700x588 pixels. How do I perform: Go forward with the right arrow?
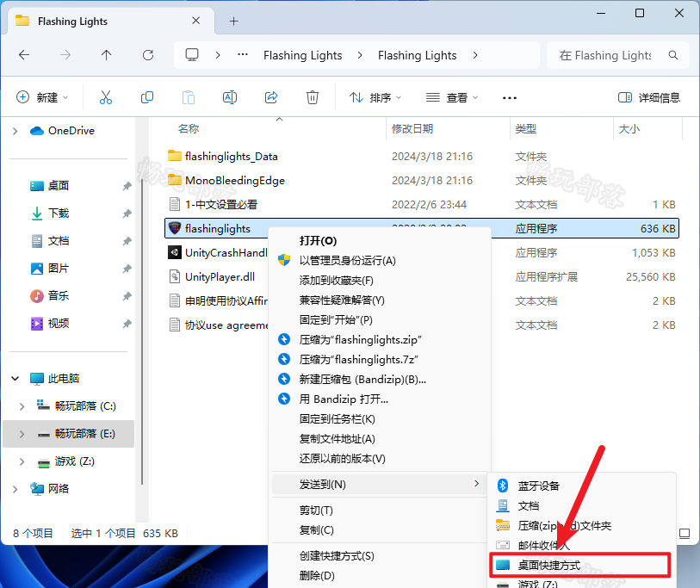pos(65,55)
